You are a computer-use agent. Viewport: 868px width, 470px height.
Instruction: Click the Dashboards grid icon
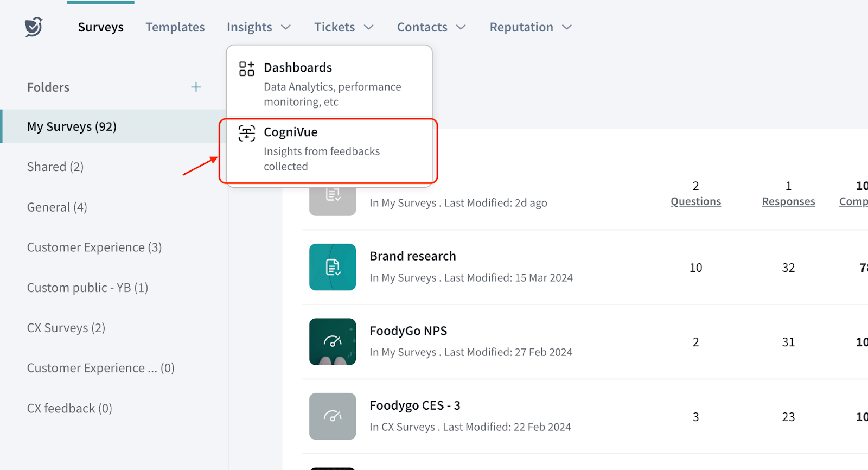pyautogui.click(x=247, y=68)
